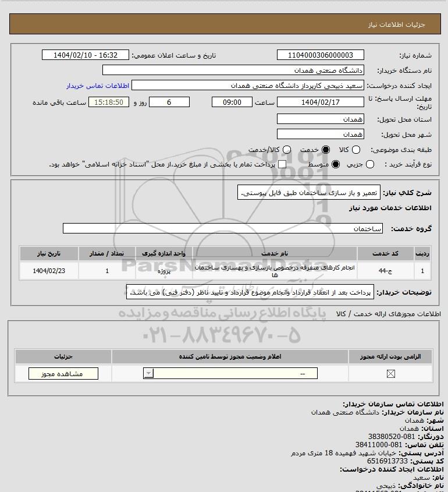The image size is (448, 492).
Task: Click the buyer name field دانشگاه صنعتی همدان
Action: 233,70
